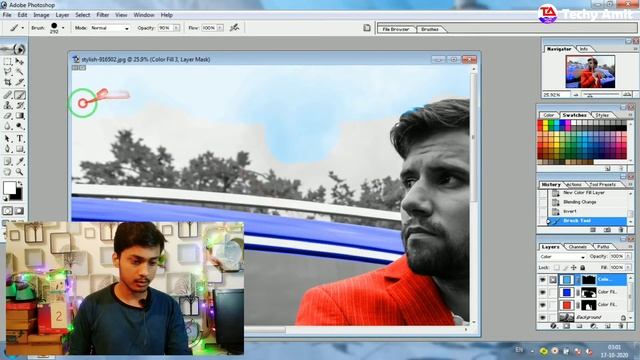Select the Healing Brush tool
The width and height of the screenshot is (640, 360).
coord(8,95)
